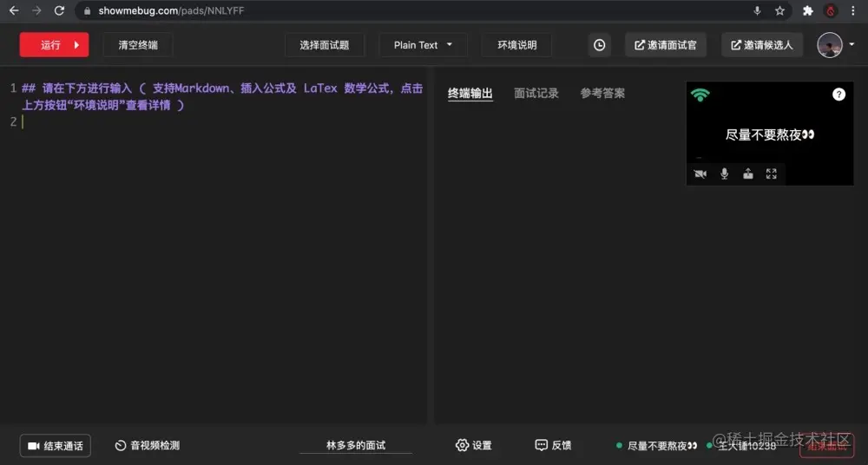
Task: Click the Markdown hint text on line 1
Action: point(221,96)
